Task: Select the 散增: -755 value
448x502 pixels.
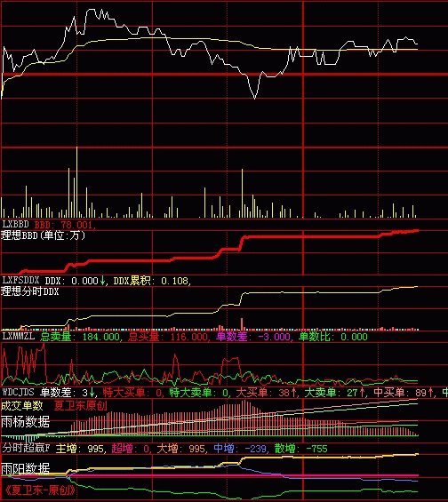Action: click(301, 448)
